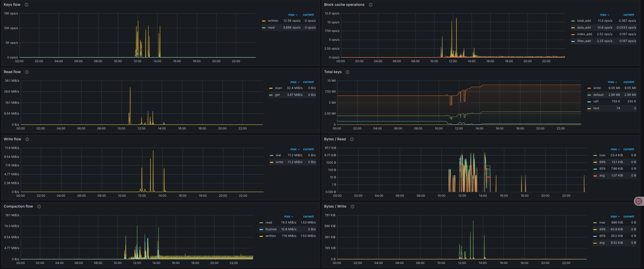
Task: Click the info icon beside Compaction flow
Action: pos(39,207)
